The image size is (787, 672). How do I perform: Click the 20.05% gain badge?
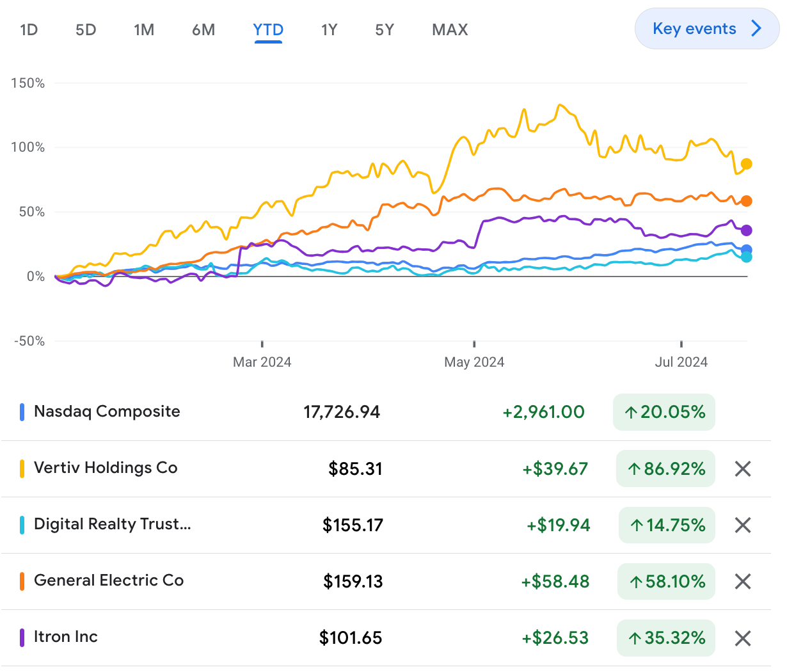pos(664,412)
